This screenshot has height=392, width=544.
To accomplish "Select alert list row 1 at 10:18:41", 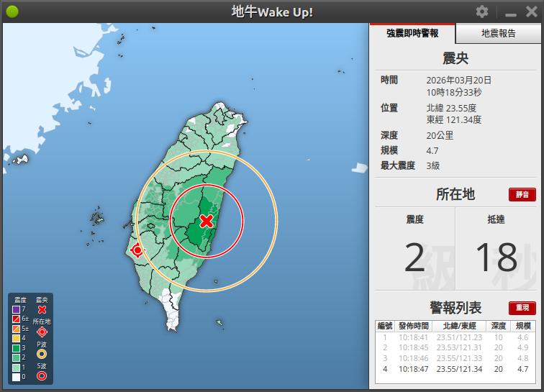I will pyautogui.click(x=455, y=337).
